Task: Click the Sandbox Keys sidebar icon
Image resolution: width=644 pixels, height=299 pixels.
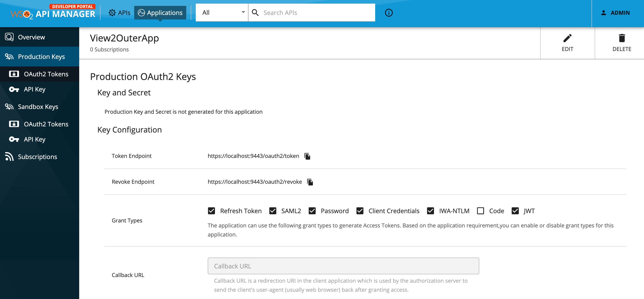Action: 9,107
